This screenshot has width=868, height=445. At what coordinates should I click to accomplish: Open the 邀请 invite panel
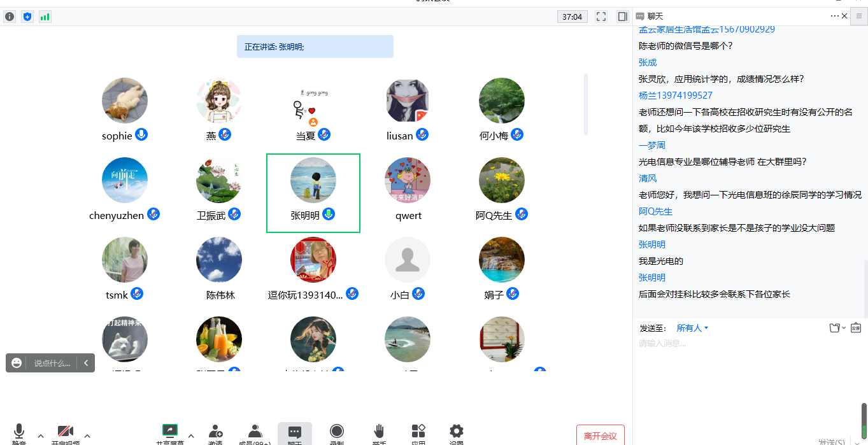tap(215, 432)
